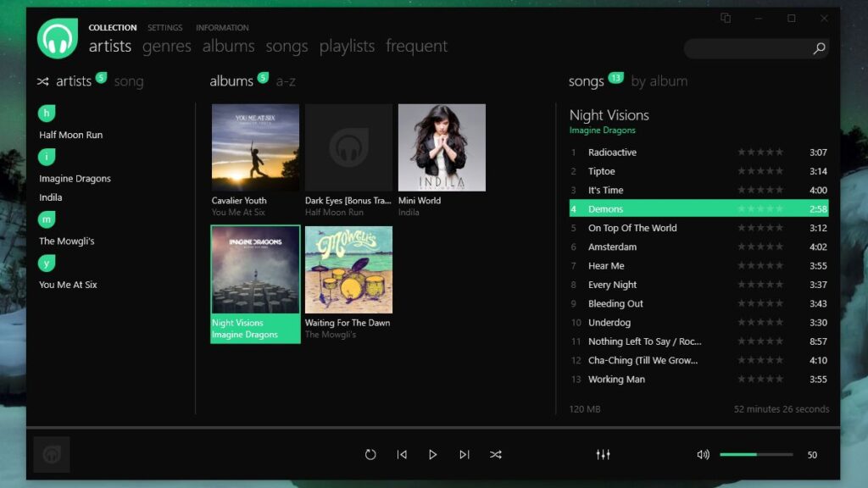Open the SETTINGS section
The height and width of the screenshot is (488, 868).
164,27
